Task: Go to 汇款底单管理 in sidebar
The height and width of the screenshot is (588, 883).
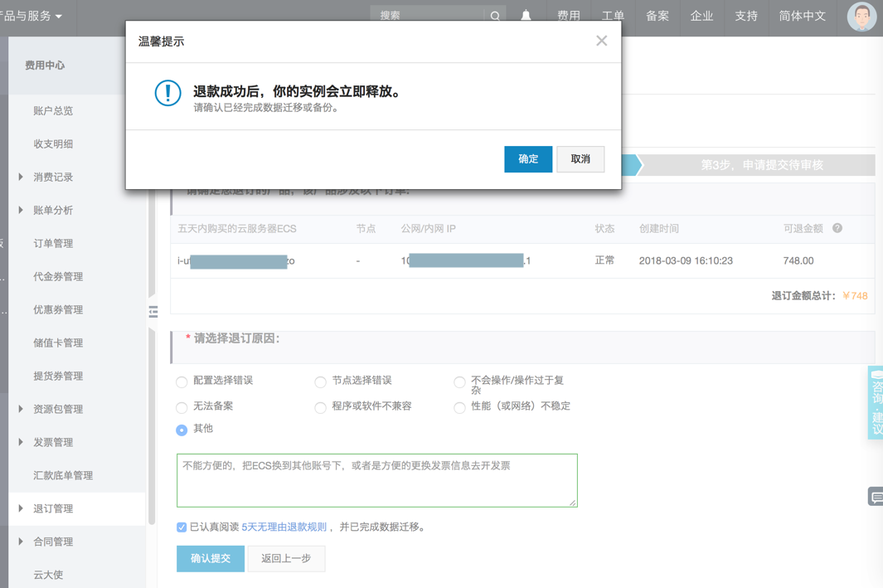Action: pos(63,475)
